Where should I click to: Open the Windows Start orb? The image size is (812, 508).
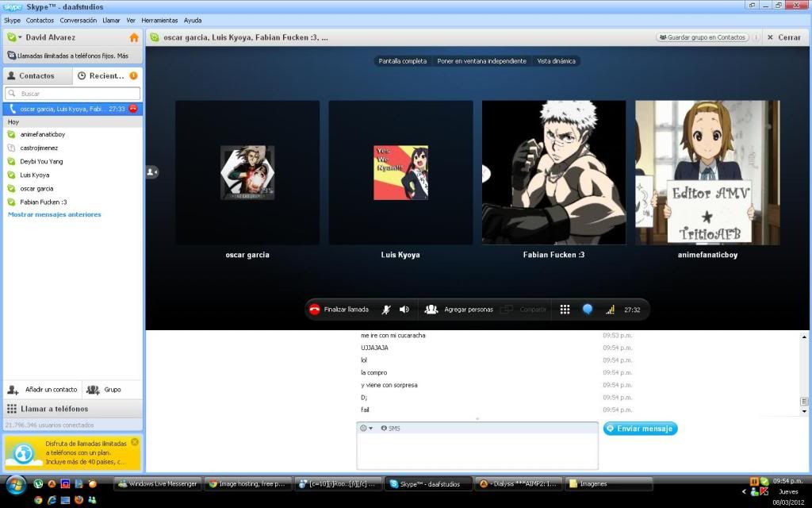pos(16,485)
